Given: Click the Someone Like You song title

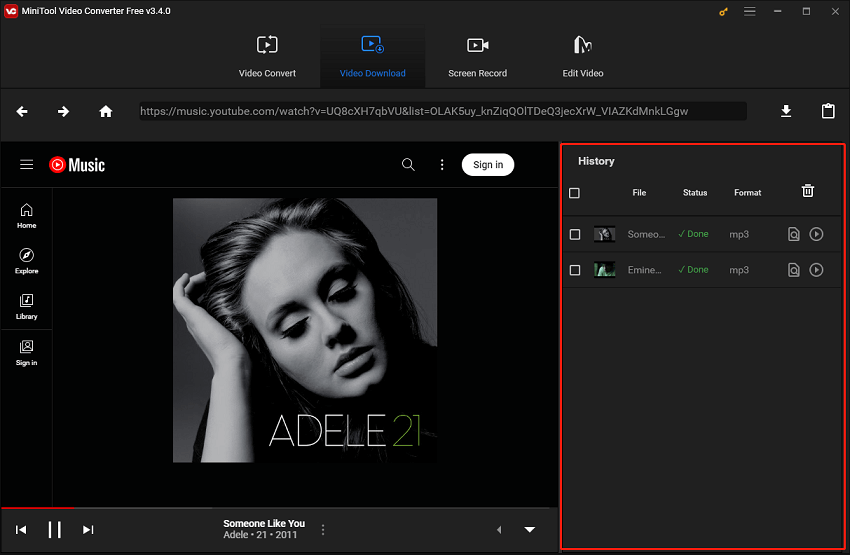Looking at the screenshot, I should pyautogui.click(x=264, y=524).
